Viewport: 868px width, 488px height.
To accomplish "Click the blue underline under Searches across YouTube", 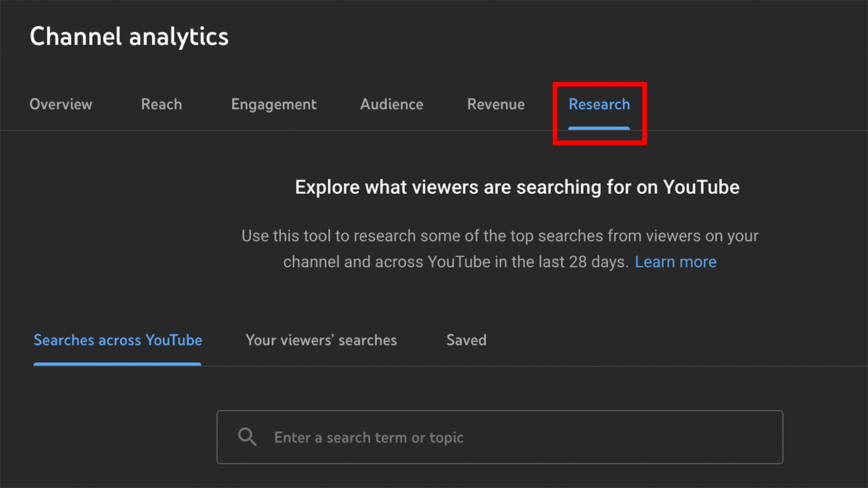I will pos(118,365).
